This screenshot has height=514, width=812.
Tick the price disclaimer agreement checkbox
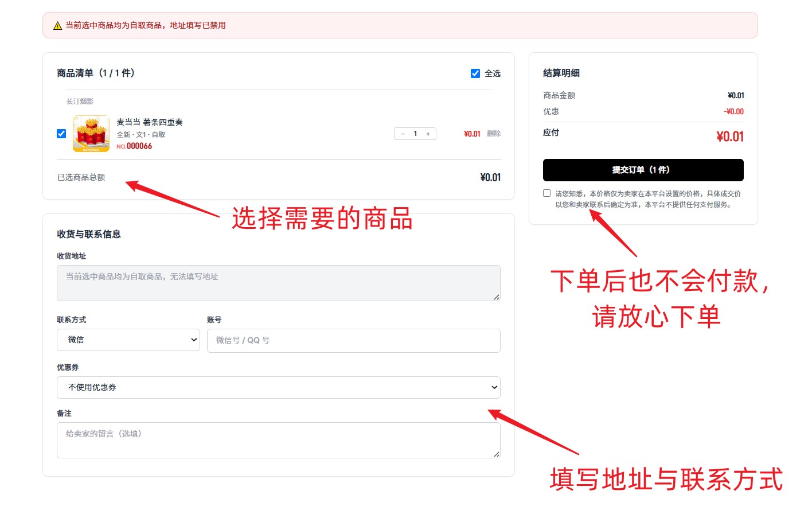tap(546, 193)
